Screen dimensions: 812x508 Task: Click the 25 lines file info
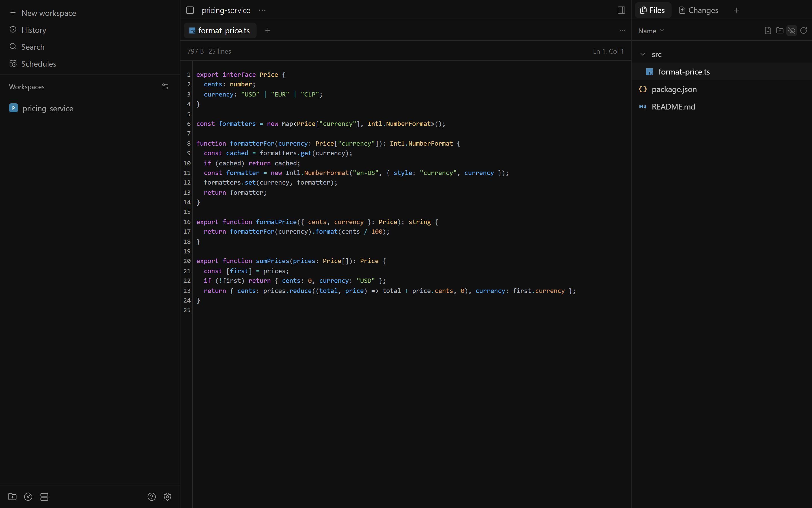pos(219,51)
